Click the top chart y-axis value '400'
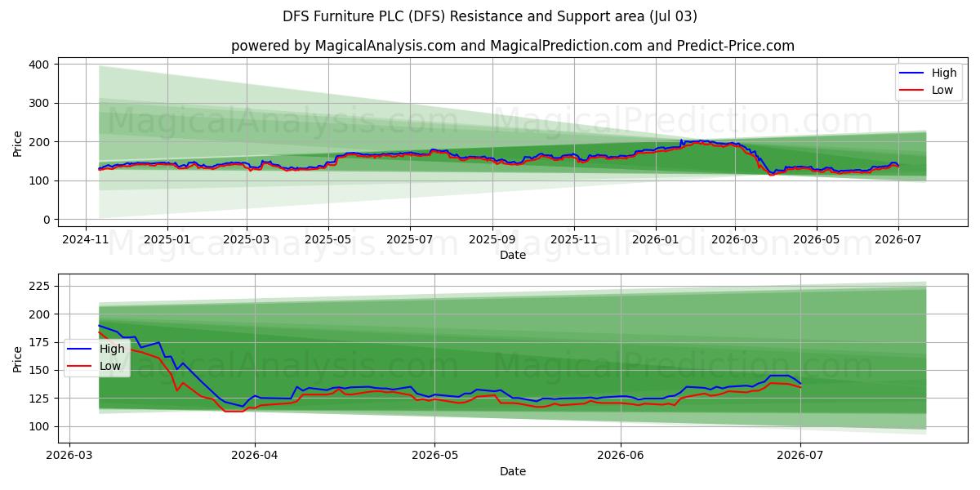Image resolution: width=980 pixels, height=490 pixels. (38, 64)
